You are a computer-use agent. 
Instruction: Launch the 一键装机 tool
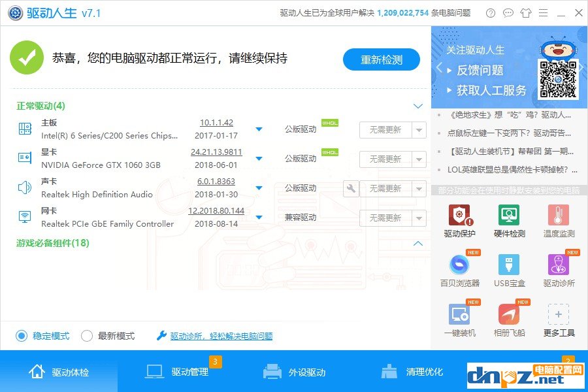459,314
